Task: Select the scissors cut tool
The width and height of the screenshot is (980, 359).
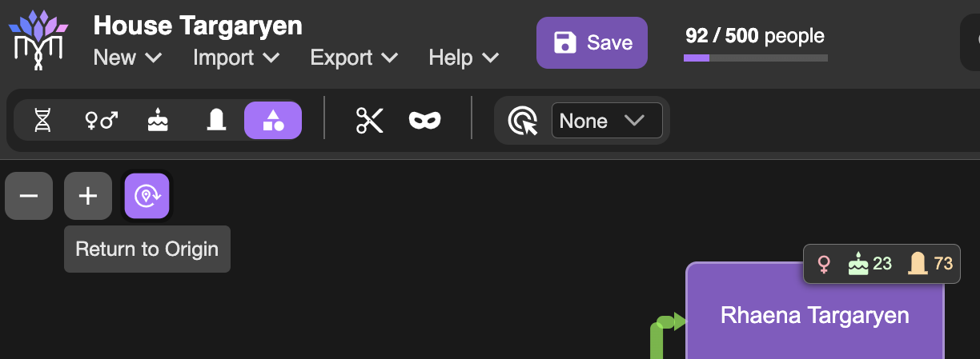Action: (x=370, y=121)
